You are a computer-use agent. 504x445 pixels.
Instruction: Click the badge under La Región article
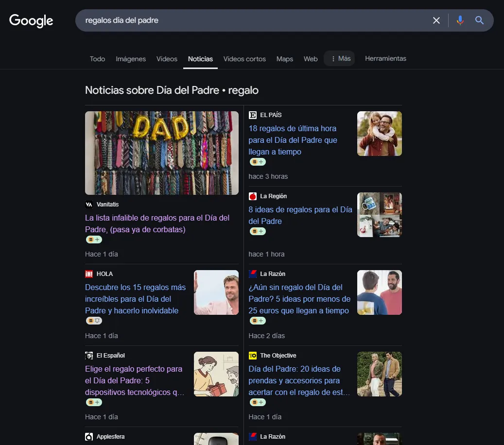[258, 231]
